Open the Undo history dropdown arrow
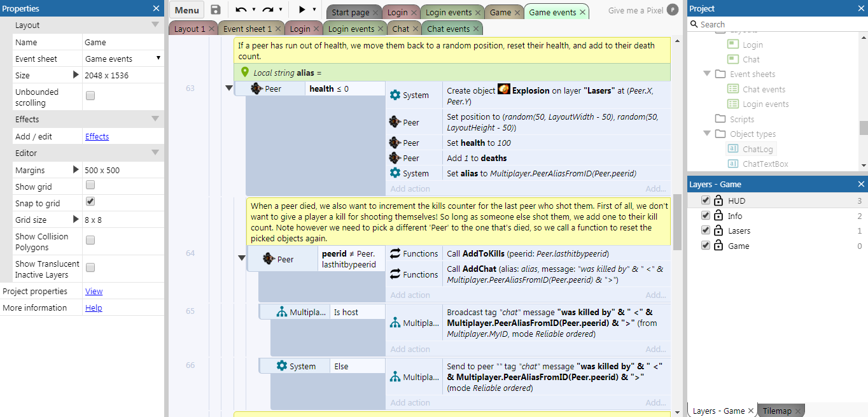This screenshot has width=868, height=417. click(254, 10)
